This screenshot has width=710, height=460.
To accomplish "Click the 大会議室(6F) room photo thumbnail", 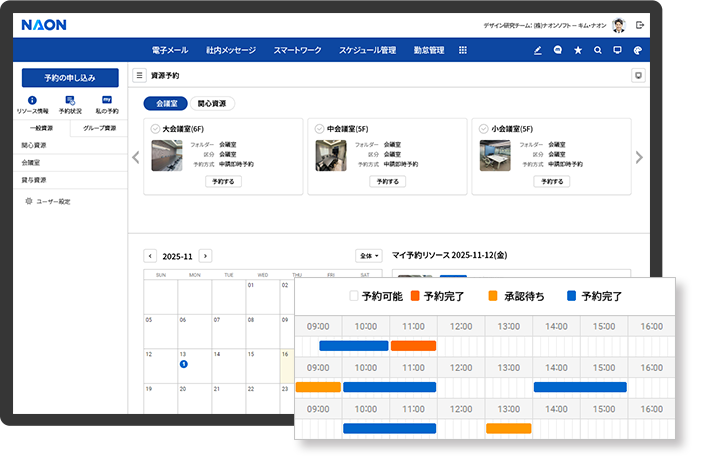I will pos(167,155).
